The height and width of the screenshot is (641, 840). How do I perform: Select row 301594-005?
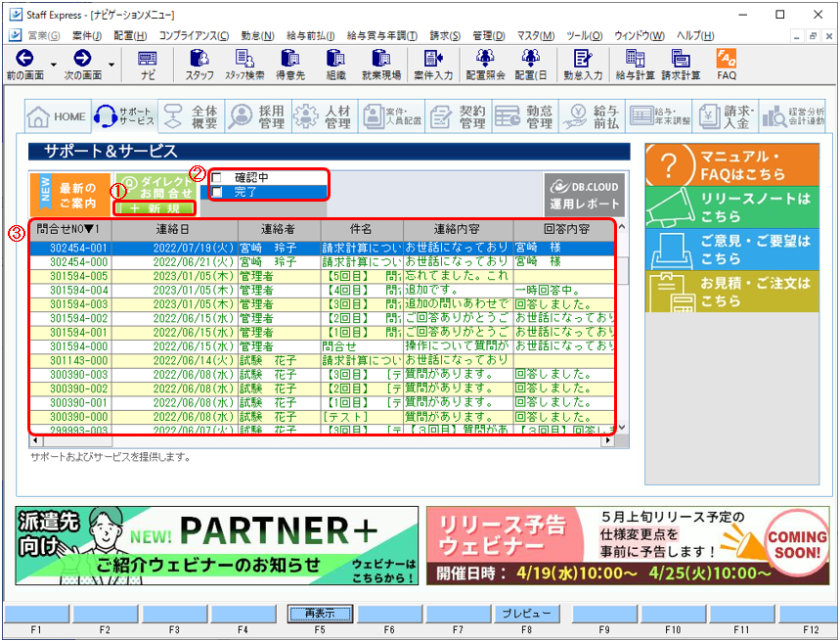coord(322,276)
